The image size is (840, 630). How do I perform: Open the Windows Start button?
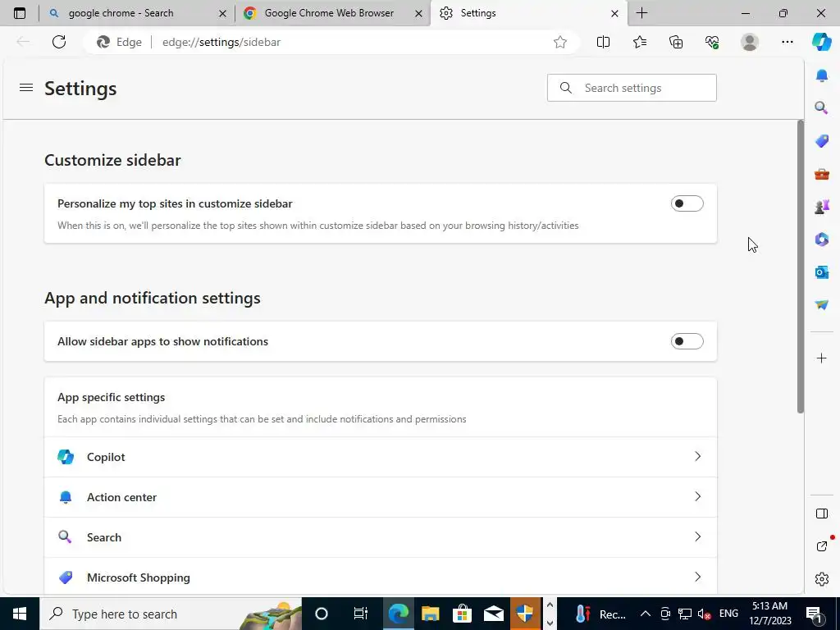(x=20, y=614)
